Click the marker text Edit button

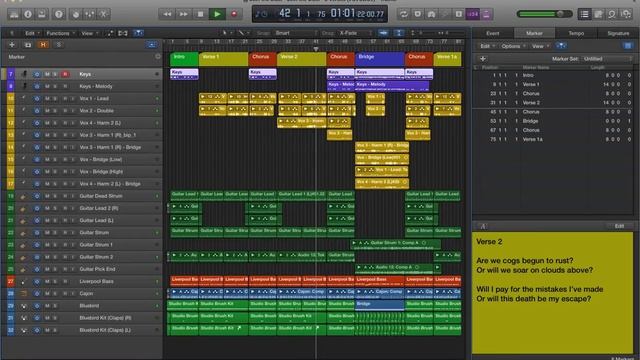(x=619, y=226)
